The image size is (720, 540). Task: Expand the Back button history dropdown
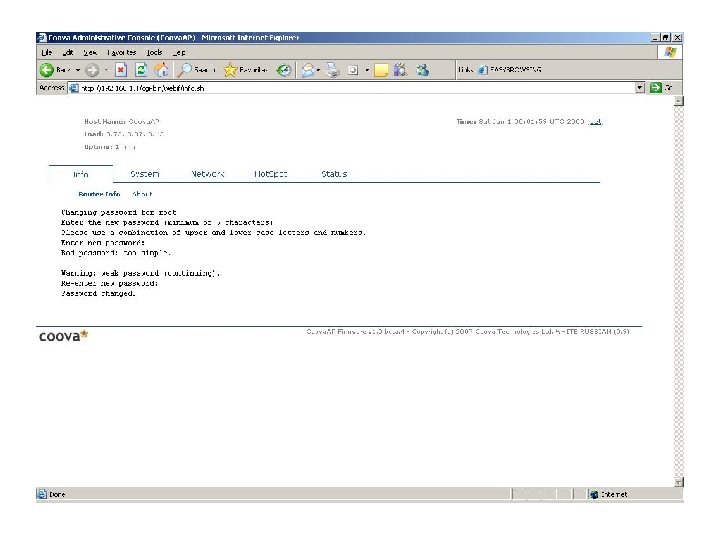click(78, 70)
